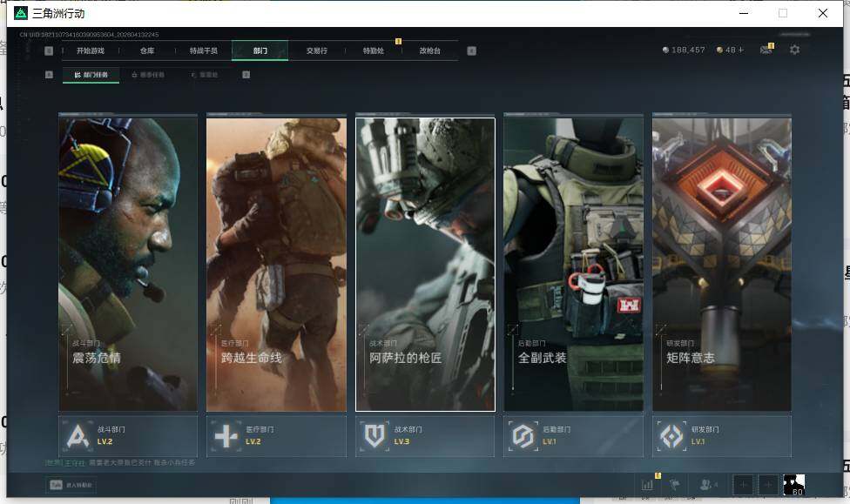Close the 三角洲行动 window
Screen dimensions: 850x504
point(823,13)
